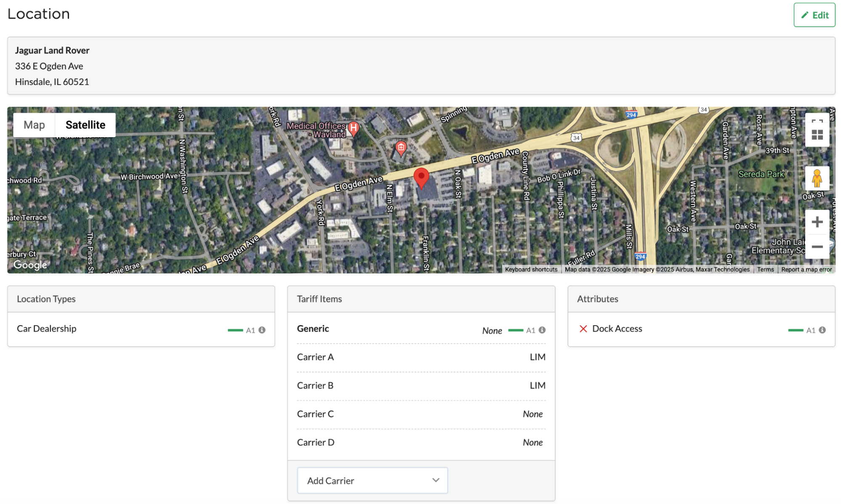Zoom in on the map
Viewport: 841px width, 504px height.
pos(817,222)
